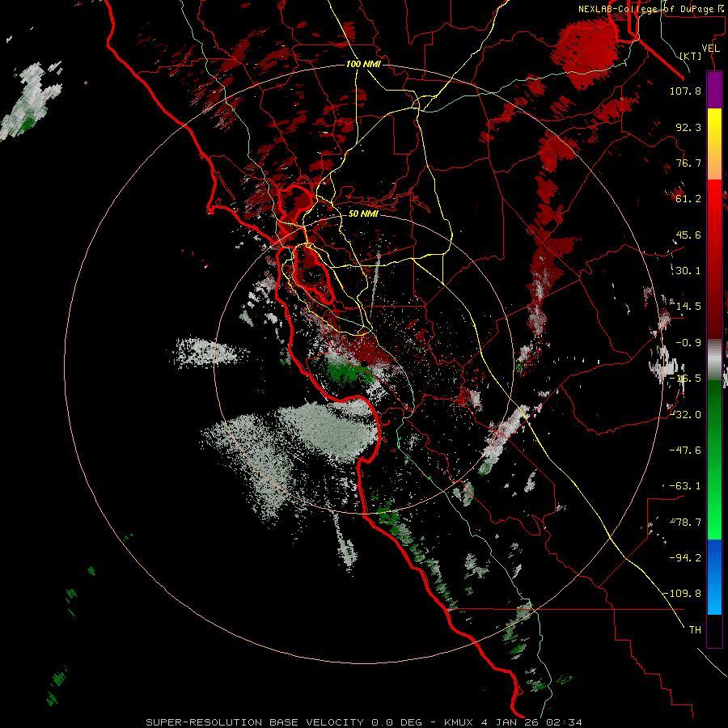Image resolution: width=728 pixels, height=728 pixels.
Task: Click the blue segment of color bar
Action: pyautogui.click(x=714, y=577)
